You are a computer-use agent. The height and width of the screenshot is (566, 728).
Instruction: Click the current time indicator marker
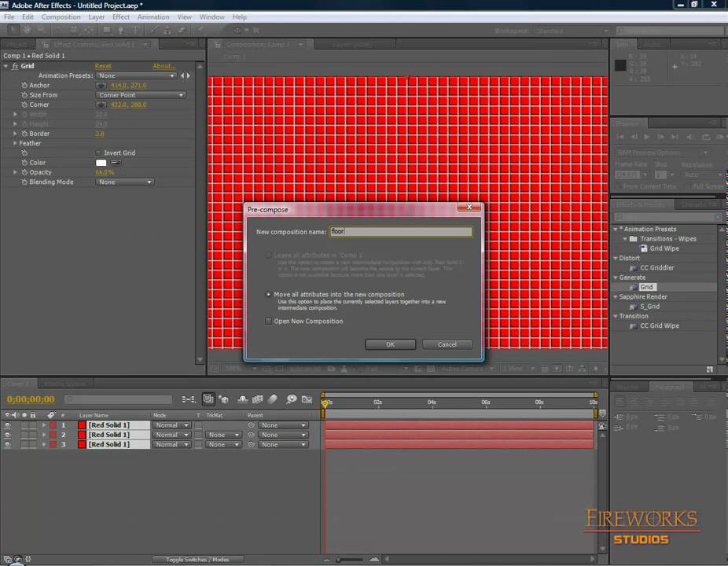(x=325, y=403)
